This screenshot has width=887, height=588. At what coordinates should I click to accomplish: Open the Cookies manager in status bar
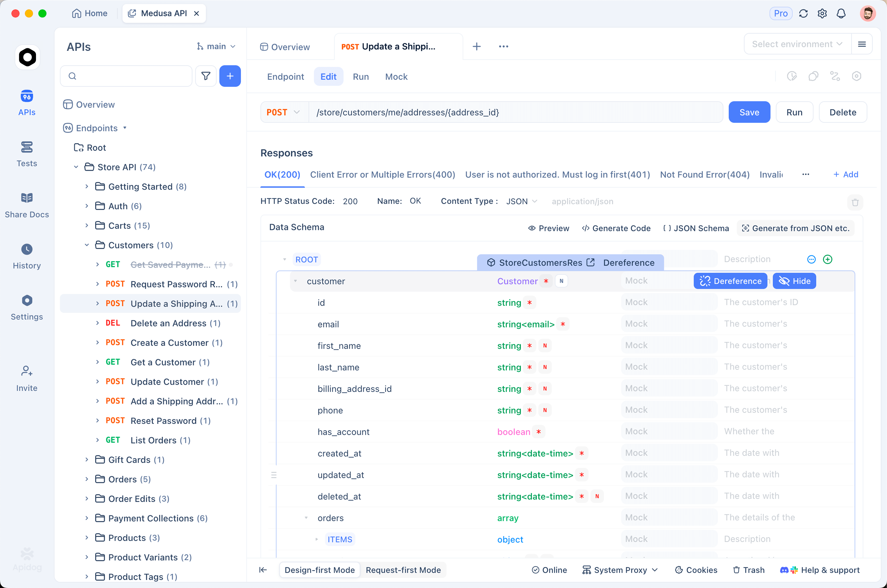coord(696,570)
